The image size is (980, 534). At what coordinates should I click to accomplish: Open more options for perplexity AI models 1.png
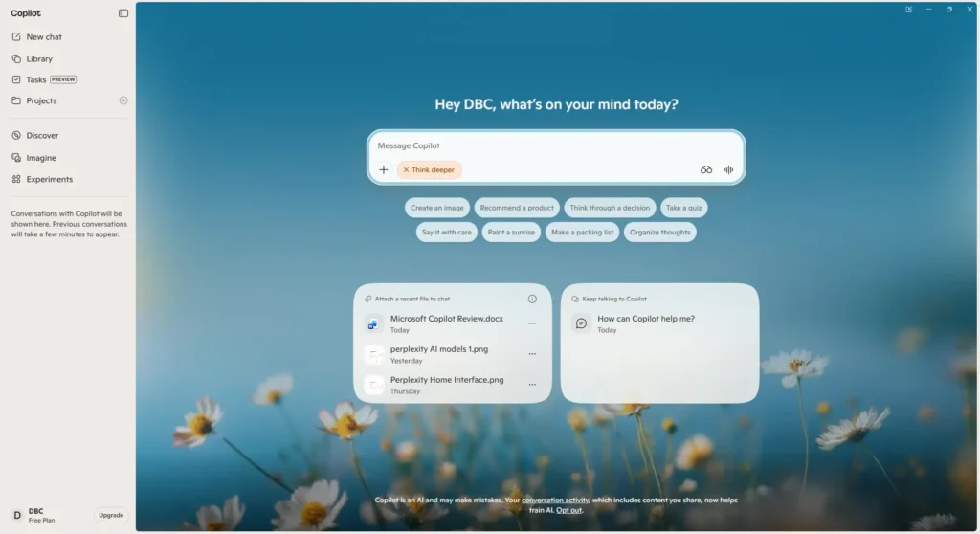coord(532,354)
